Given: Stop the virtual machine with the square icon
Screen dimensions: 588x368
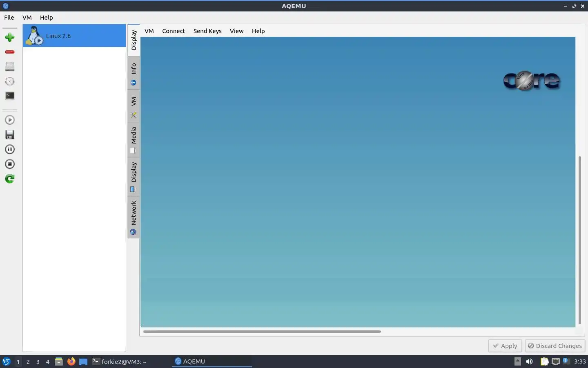Looking at the screenshot, I should click(10, 164).
